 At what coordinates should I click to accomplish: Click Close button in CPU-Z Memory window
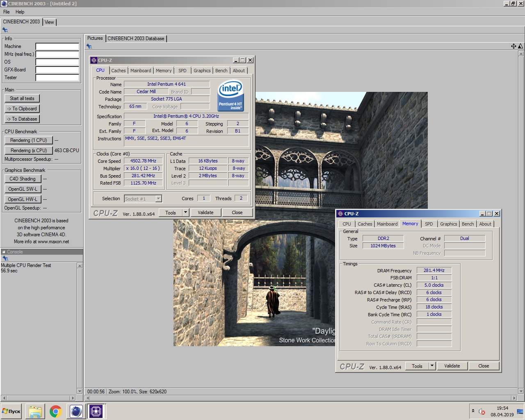coord(484,366)
